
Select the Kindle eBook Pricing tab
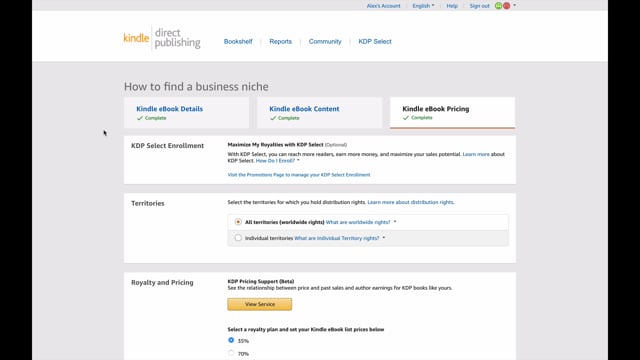coord(452,113)
